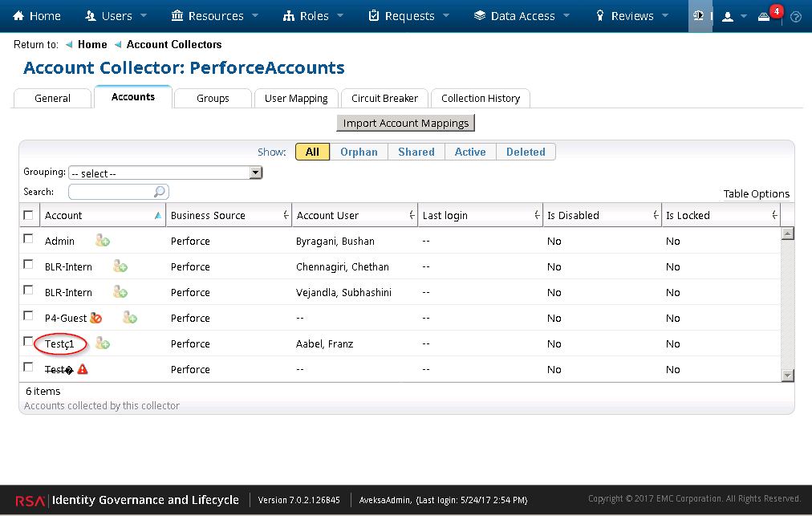
Task: Click the Import Account Mappings button
Action: 405,123
